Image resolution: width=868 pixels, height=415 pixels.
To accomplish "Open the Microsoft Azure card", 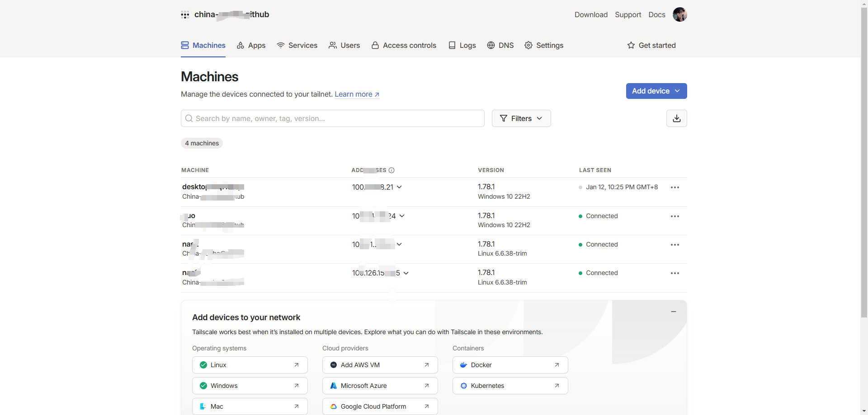I will [x=380, y=386].
